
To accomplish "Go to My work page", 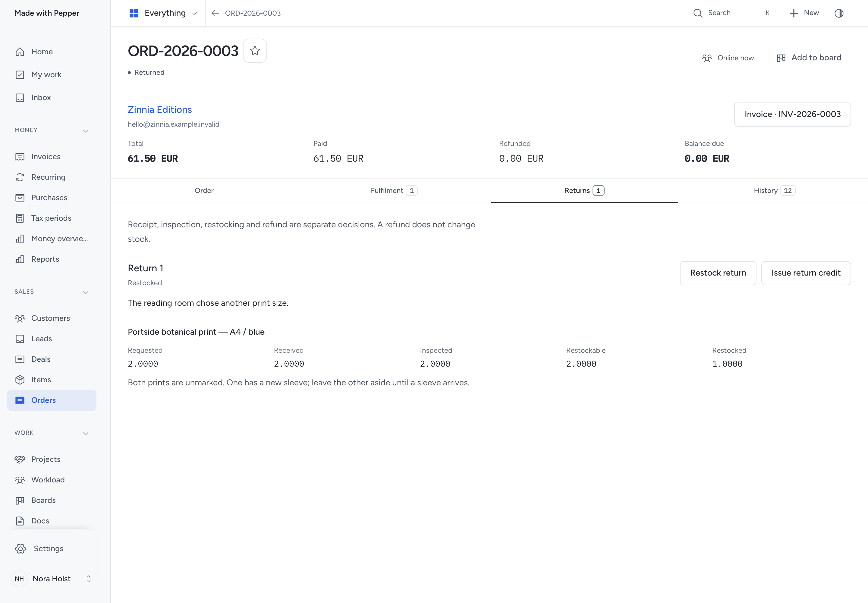I will pos(52,74).
